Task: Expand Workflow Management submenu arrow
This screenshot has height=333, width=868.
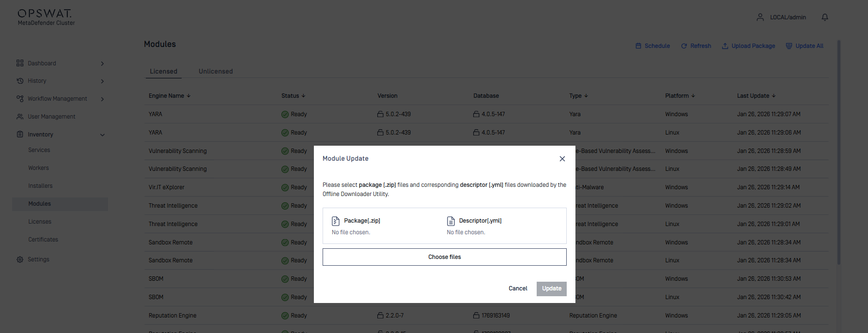Action: tap(102, 99)
